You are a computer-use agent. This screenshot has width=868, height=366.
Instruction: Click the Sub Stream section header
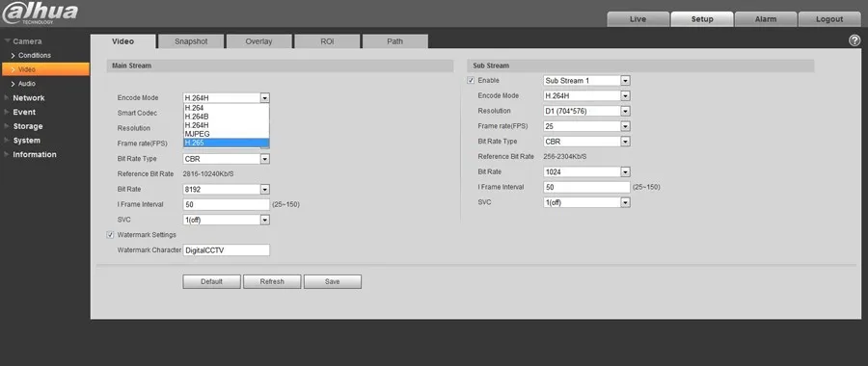click(x=640, y=65)
